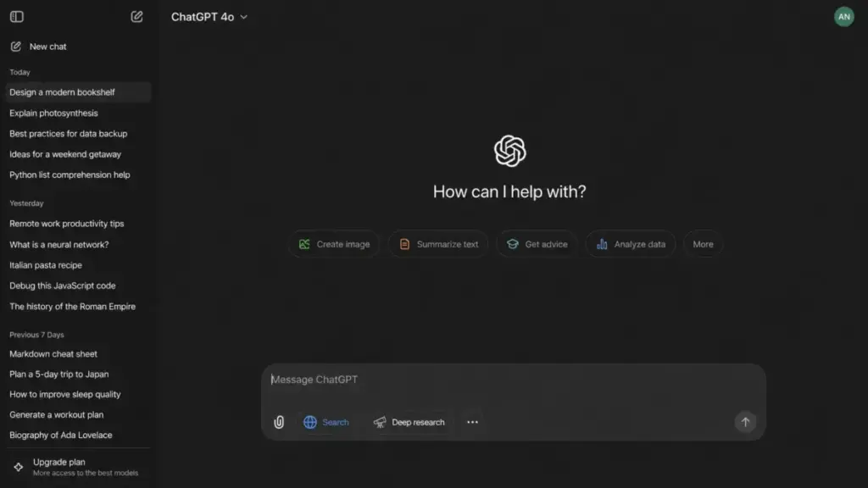Click the Create image suggestion chip
The image size is (868, 488).
pos(334,244)
